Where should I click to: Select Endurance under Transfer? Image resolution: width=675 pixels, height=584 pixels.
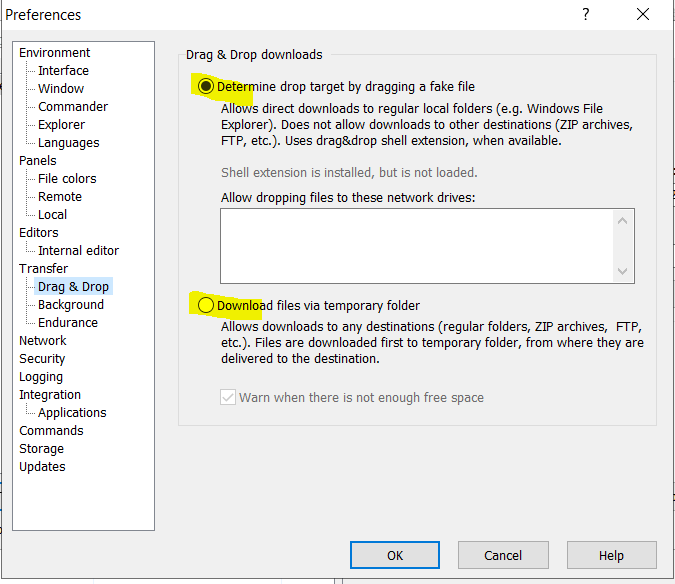(68, 323)
